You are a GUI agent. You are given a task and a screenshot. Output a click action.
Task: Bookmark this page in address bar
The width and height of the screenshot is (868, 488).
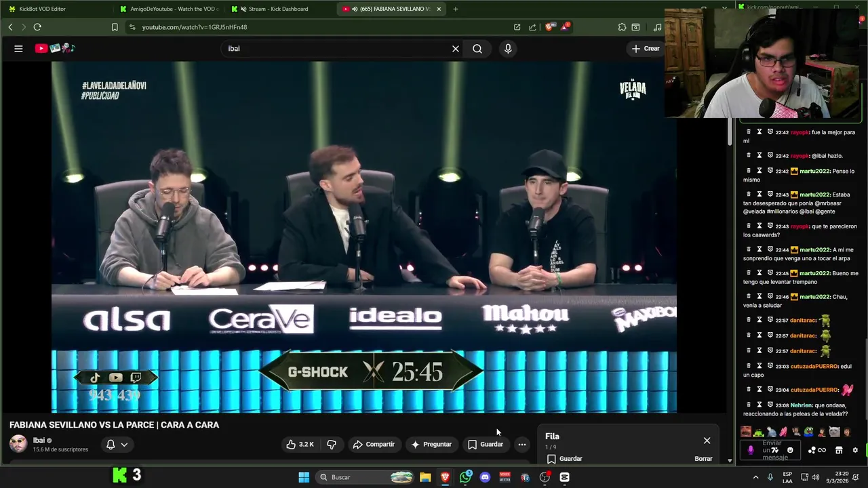click(x=115, y=27)
